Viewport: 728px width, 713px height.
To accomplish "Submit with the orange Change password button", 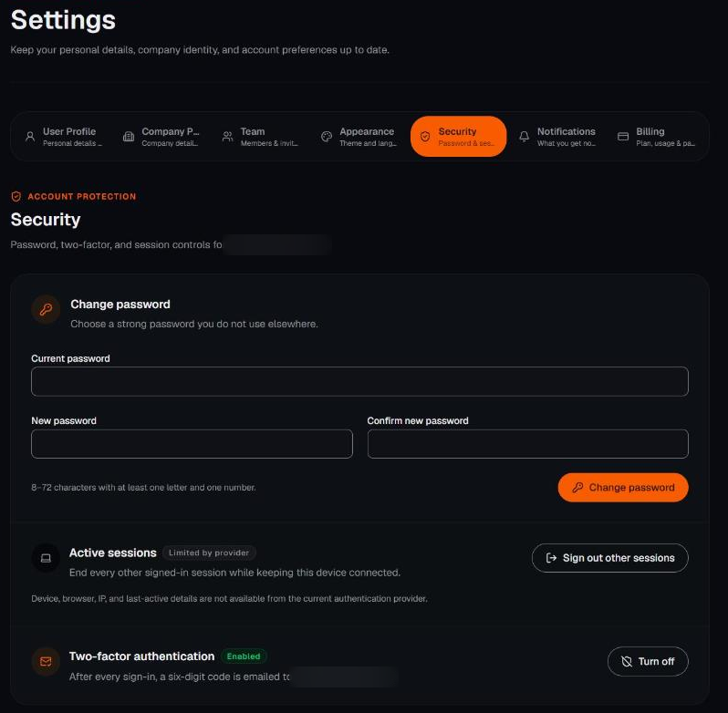I will pos(623,488).
